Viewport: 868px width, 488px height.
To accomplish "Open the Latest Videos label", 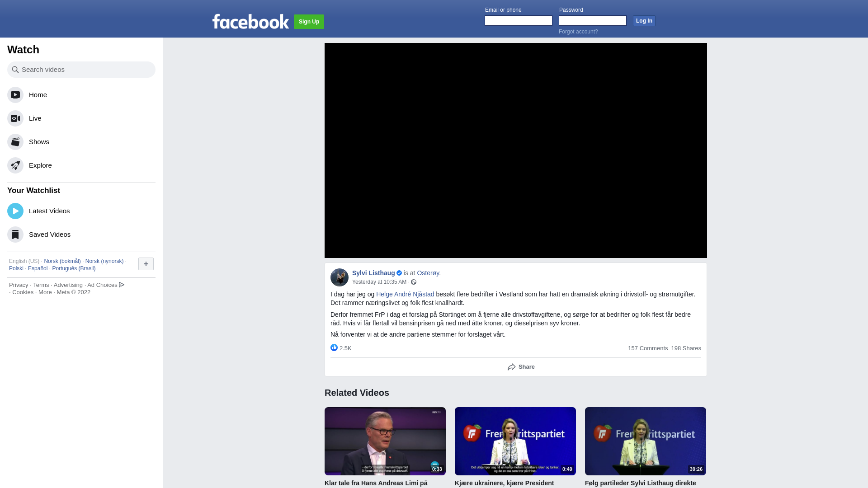I will point(49,211).
